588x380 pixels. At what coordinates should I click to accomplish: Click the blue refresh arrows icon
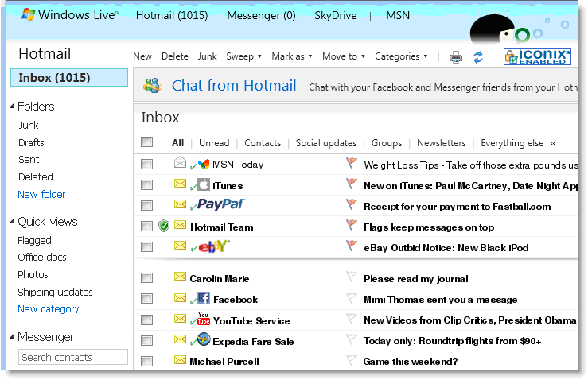coord(477,57)
